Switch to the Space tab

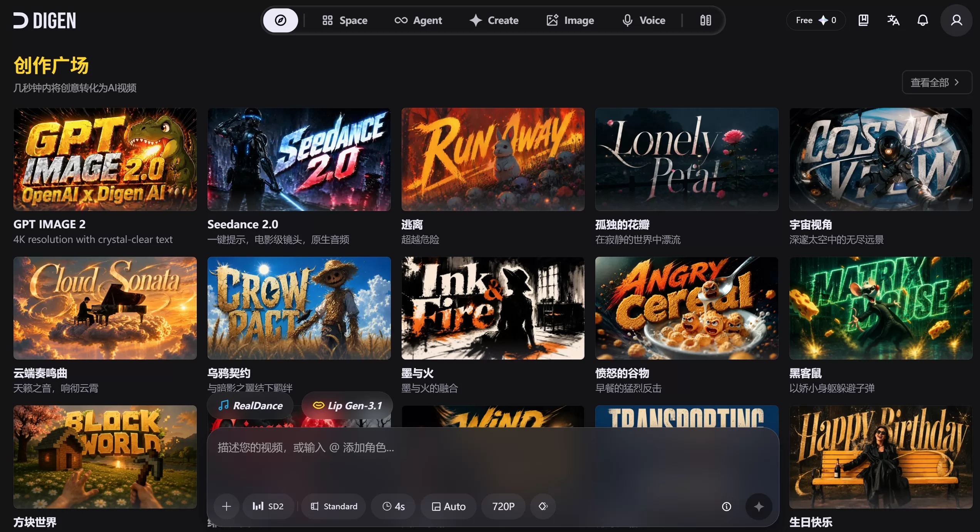(x=345, y=20)
